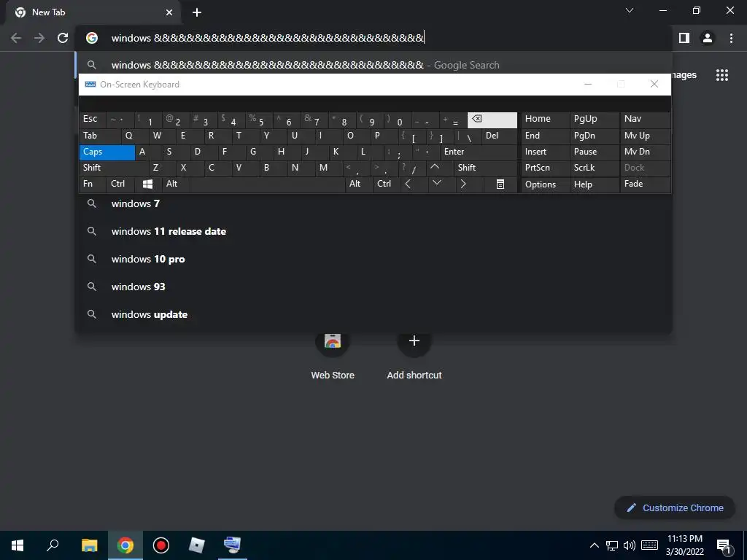Select suggestion windows 93

(374, 287)
